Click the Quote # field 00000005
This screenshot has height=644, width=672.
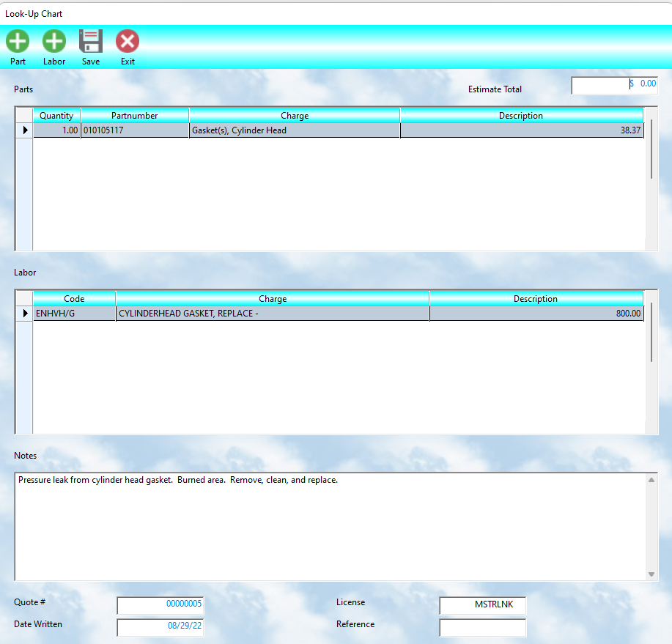160,604
